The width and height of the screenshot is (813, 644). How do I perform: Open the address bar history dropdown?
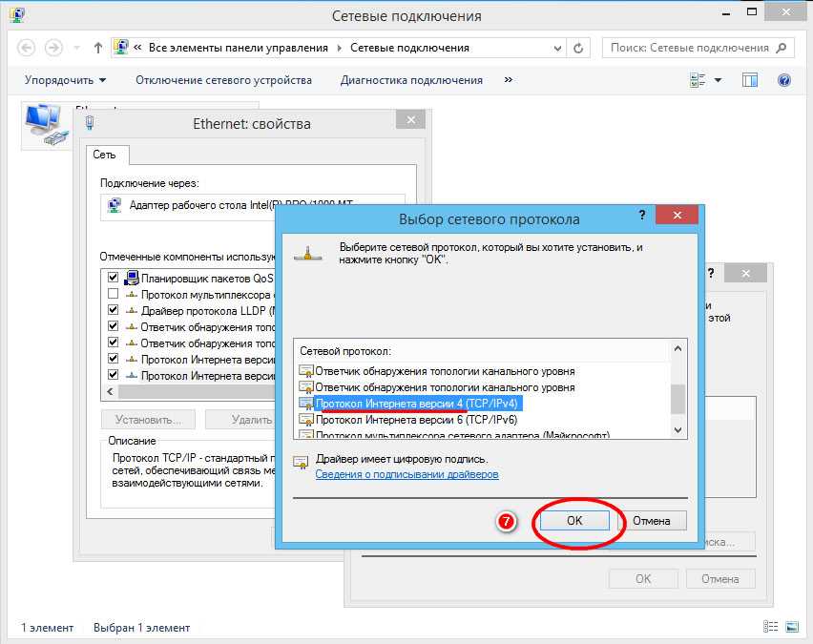556,48
